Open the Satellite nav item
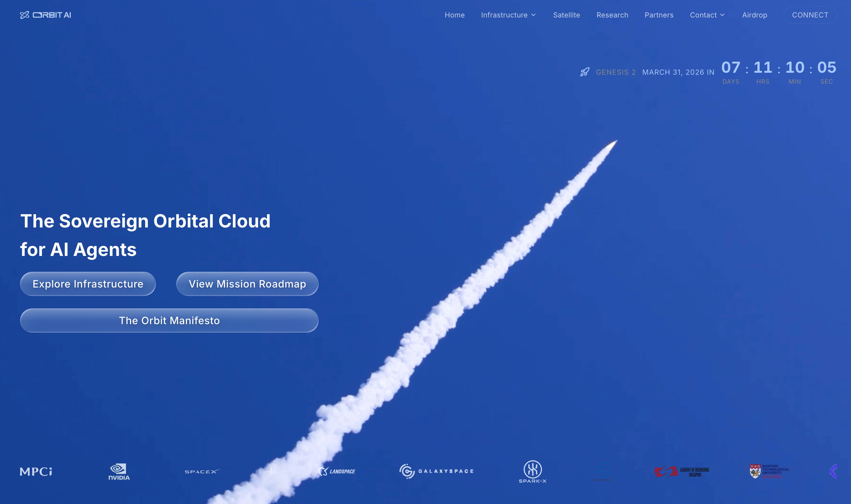Image resolution: width=851 pixels, height=504 pixels. pos(566,15)
